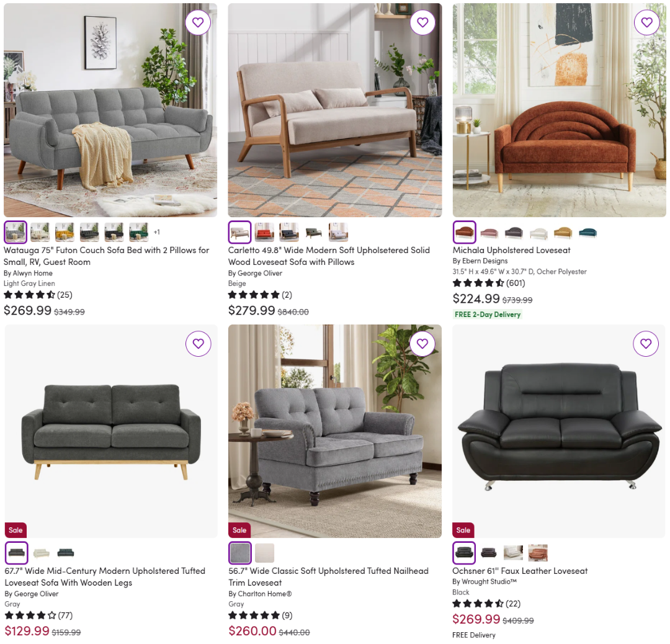Open the Carletto 49.8" Wide Modern loveseat link
This screenshot has width=670, height=644.
[x=329, y=256]
